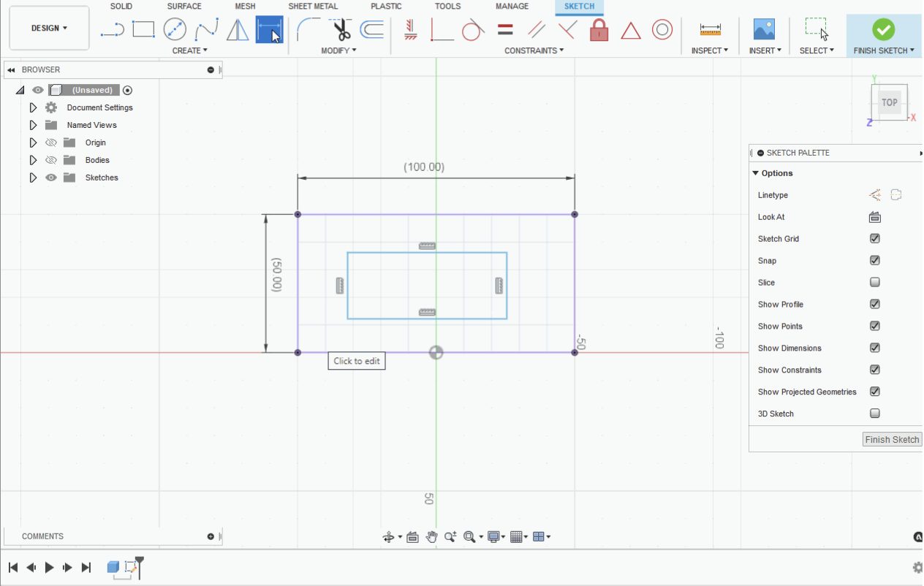
Task: Click the Measure ruler icon
Action: click(x=710, y=30)
